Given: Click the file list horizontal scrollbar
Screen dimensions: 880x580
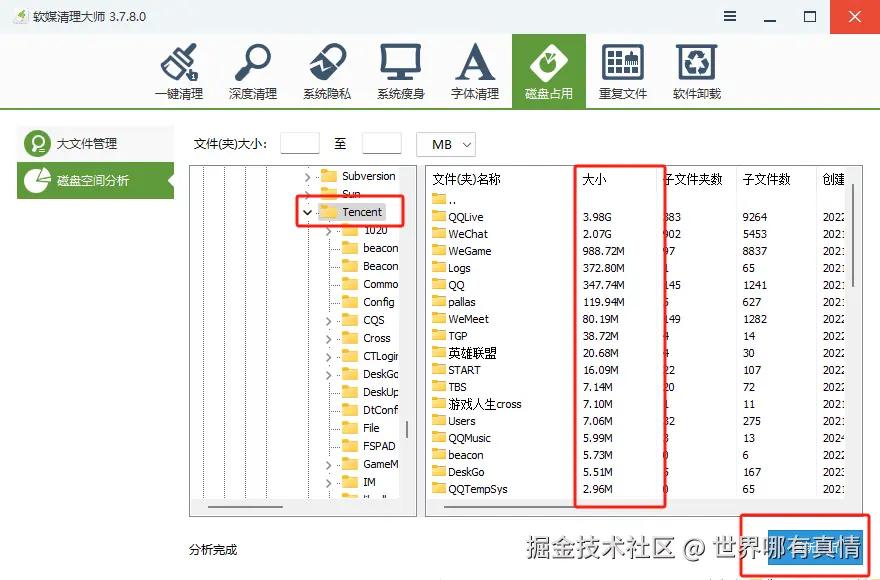Looking at the screenshot, I should (x=508, y=506).
